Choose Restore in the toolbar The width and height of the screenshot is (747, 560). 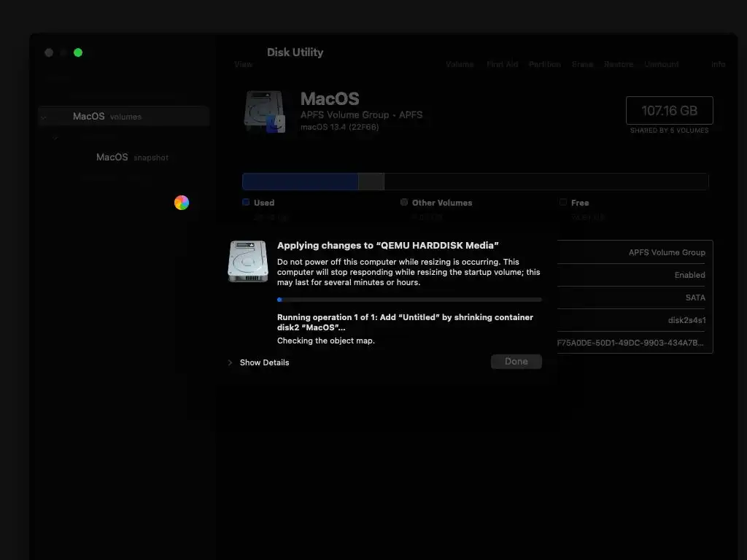tap(619, 64)
